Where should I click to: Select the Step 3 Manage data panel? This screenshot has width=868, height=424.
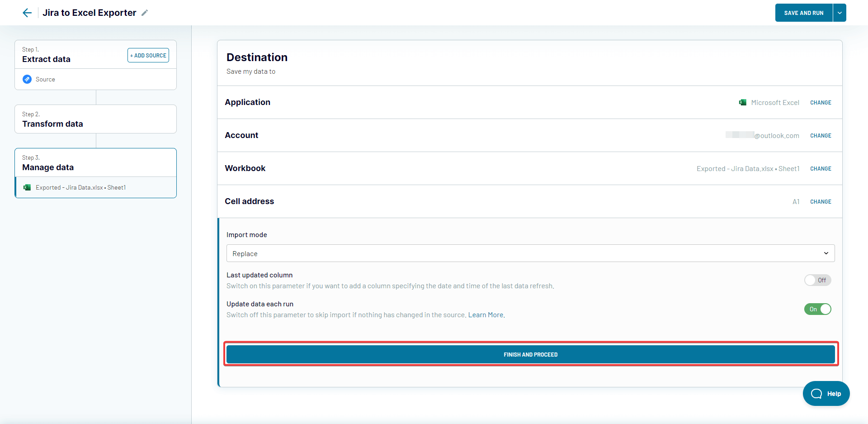point(95,163)
